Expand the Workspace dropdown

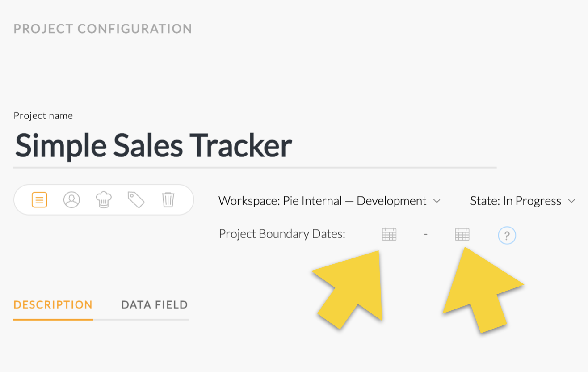tap(437, 201)
